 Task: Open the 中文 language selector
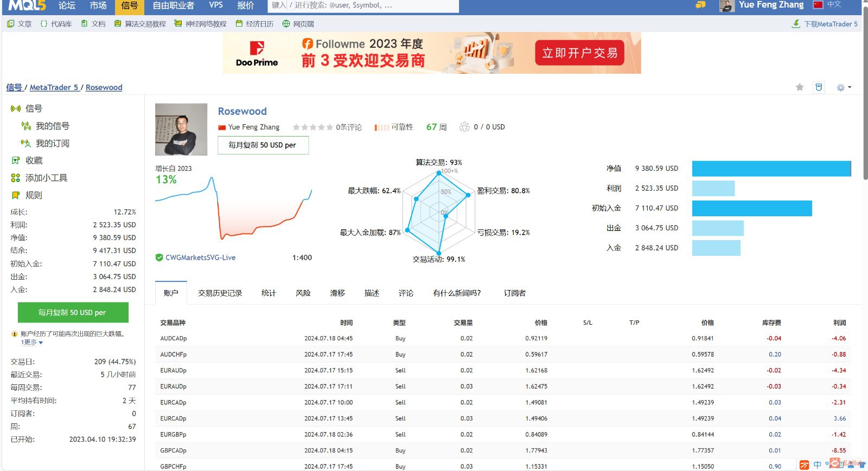pyautogui.click(x=834, y=5)
